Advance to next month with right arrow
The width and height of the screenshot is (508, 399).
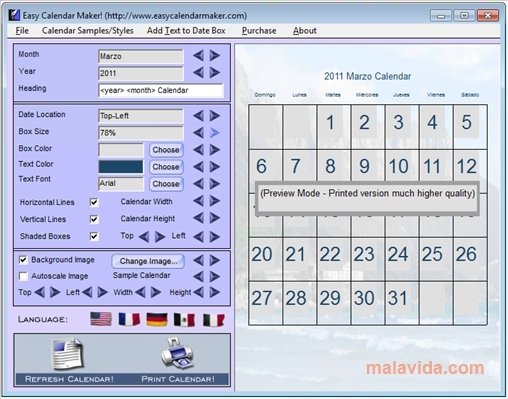[215, 55]
